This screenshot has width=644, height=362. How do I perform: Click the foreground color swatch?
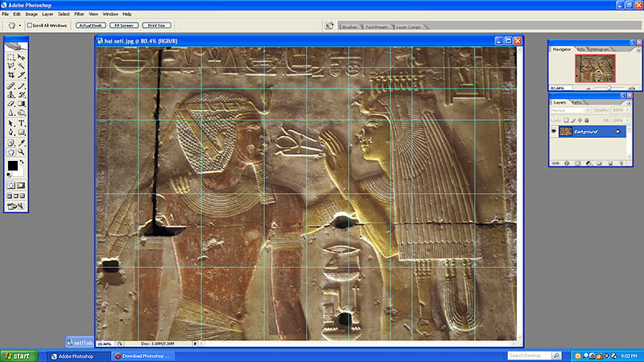12,166
